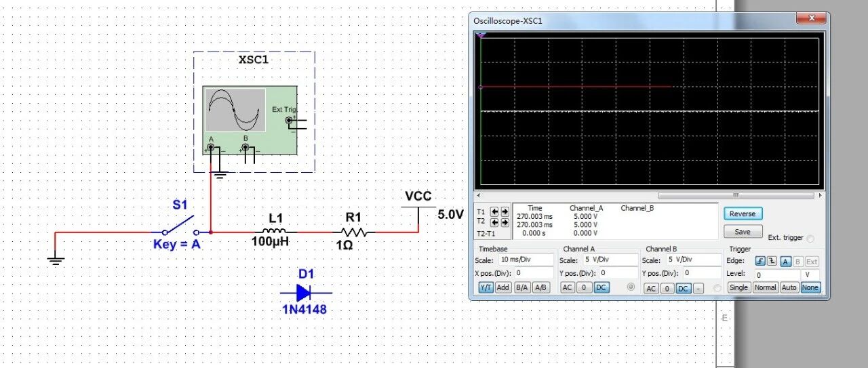Screen dimensions: 868x368
Task: Click Channel B Y pos. (Div) field
Action: 703,273
